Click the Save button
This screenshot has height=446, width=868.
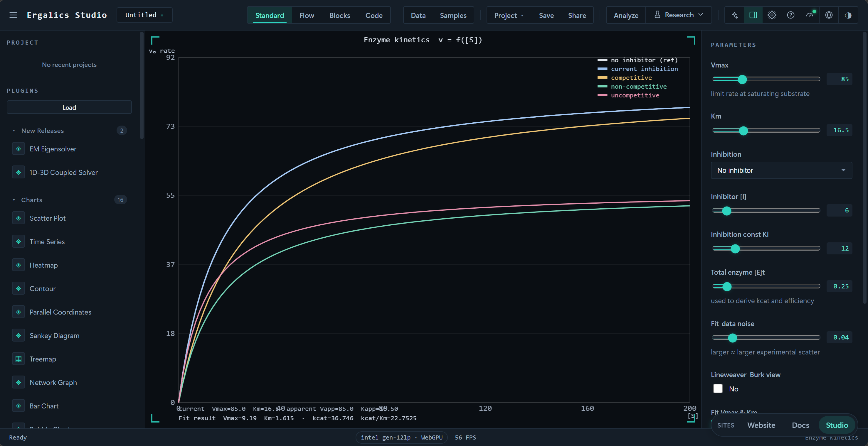[546, 16]
